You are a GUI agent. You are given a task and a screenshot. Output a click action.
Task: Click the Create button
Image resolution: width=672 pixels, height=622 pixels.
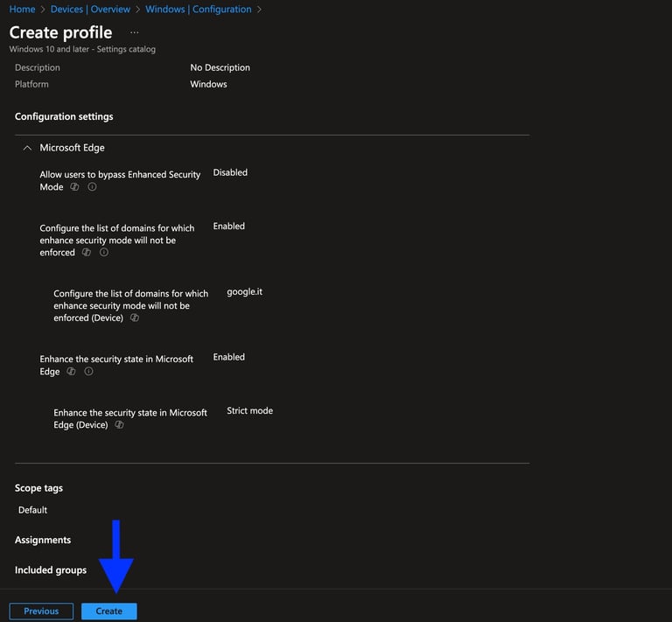coord(109,611)
